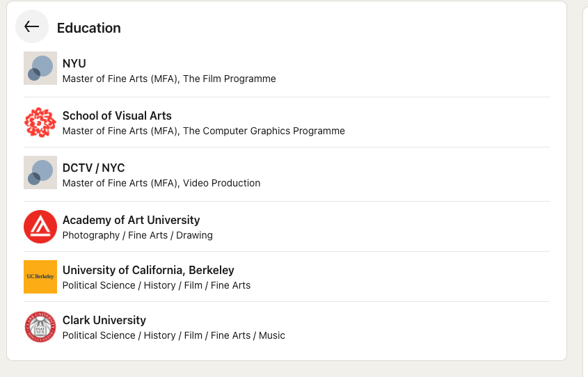Image resolution: width=588 pixels, height=377 pixels.
Task: Select the Video Production degree description
Action: (x=161, y=183)
